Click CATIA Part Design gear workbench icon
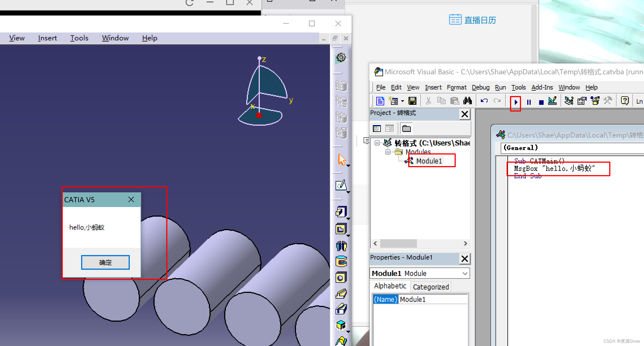The width and height of the screenshot is (644, 346). click(x=341, y=58)
